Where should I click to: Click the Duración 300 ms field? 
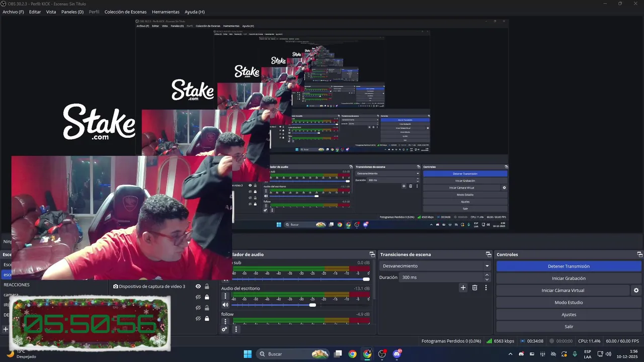click(445, 278)
